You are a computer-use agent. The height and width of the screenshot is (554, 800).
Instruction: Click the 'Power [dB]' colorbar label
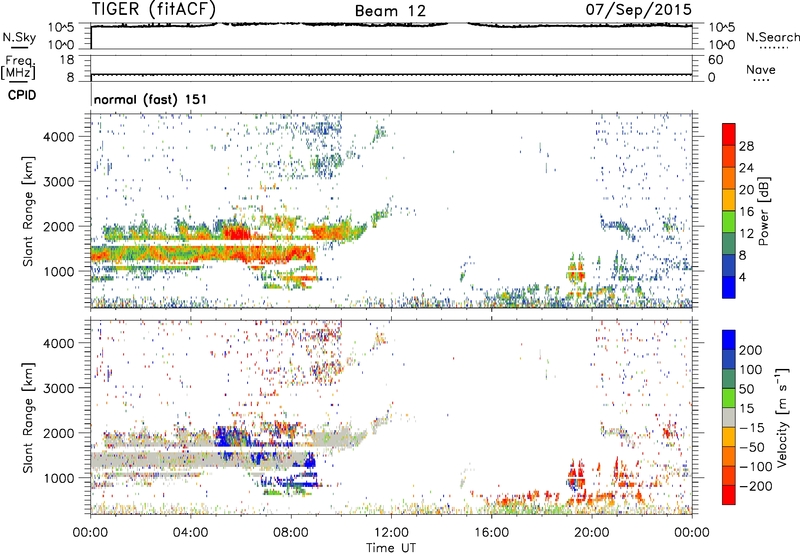[x=763, y=211]
